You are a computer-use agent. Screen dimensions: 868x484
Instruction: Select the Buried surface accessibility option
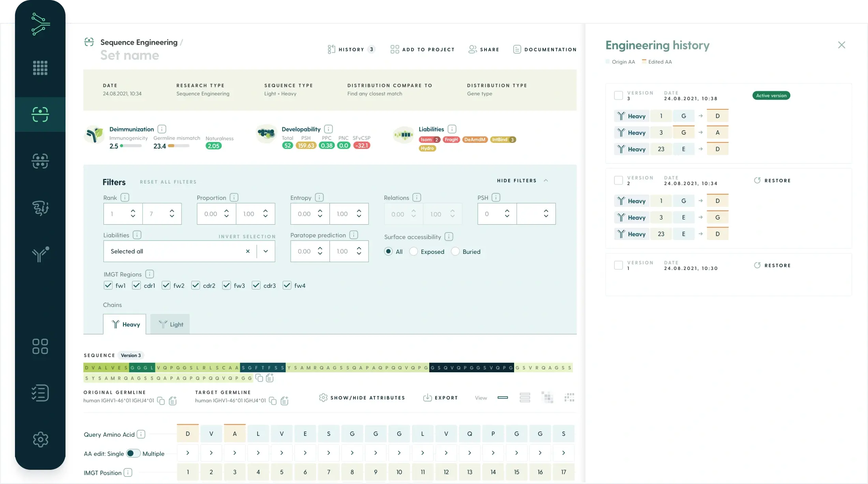(x=455, y=251)
